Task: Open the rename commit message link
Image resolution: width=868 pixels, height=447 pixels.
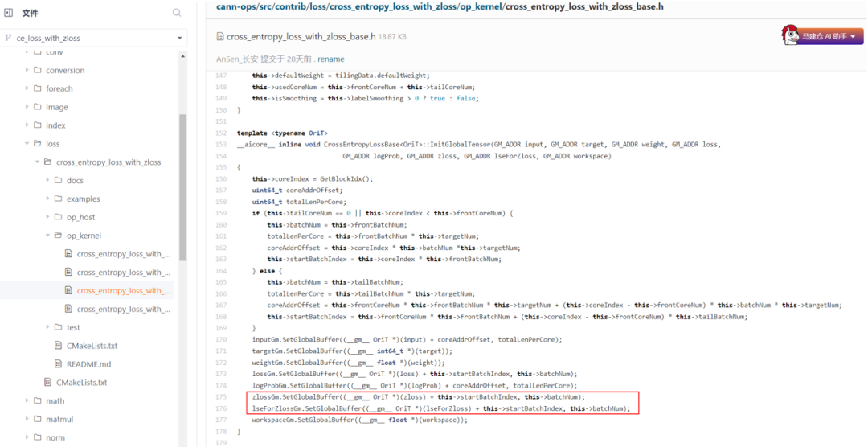Action: coord(331,59)
